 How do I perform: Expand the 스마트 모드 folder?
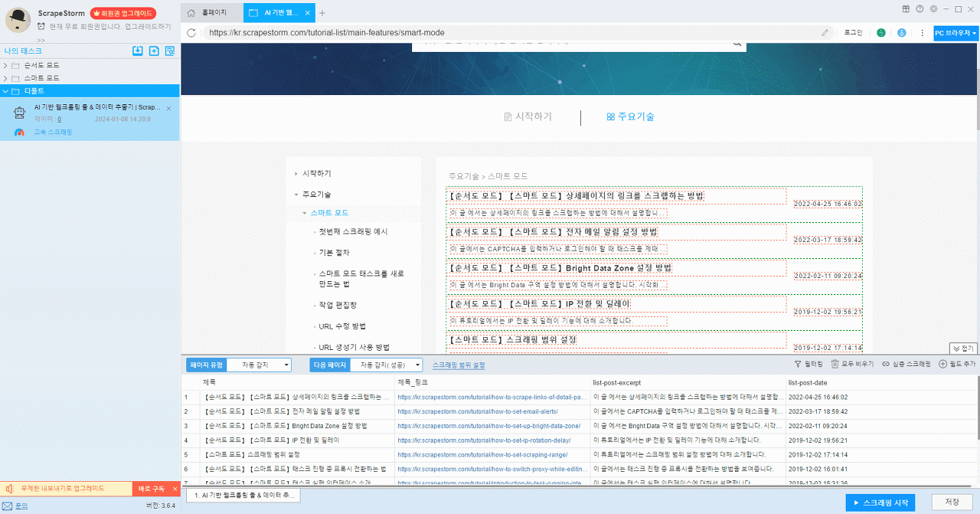(6, 78)
